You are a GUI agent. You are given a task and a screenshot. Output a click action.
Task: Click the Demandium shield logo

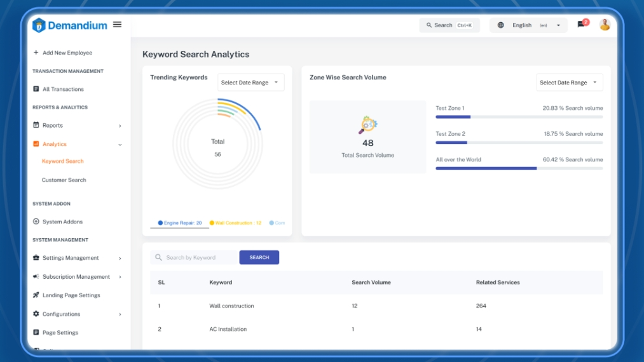[x=39, y=25]
